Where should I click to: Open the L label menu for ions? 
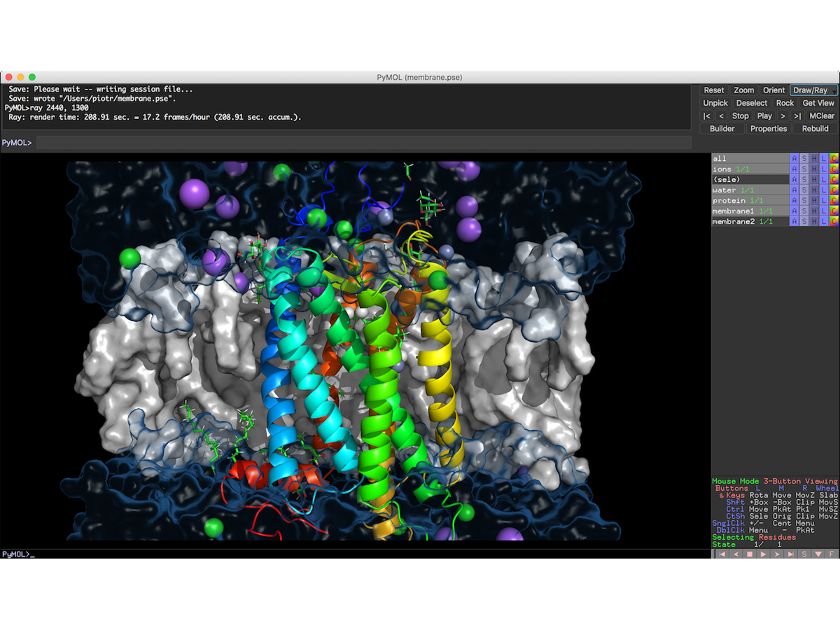pyautogui.click(x=824, y=169)
